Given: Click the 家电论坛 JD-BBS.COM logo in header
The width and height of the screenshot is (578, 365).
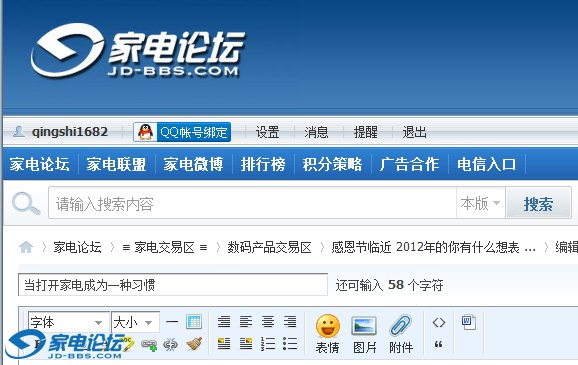Looking at the screenshot, I should pos(137,51).
